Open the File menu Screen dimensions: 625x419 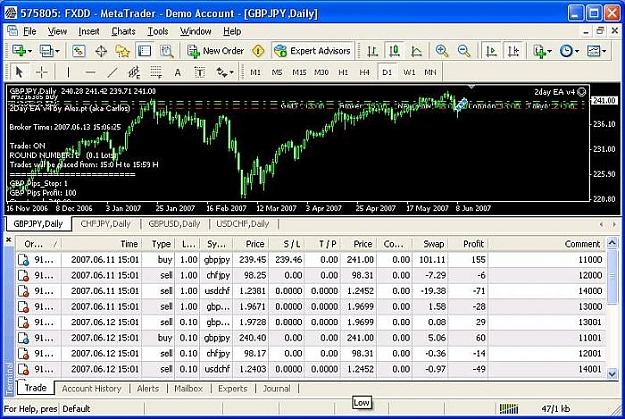tap(29, 31)
